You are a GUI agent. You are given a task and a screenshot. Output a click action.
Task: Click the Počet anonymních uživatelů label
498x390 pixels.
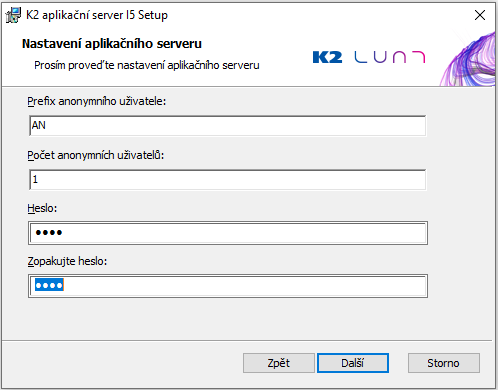(96, 155)
